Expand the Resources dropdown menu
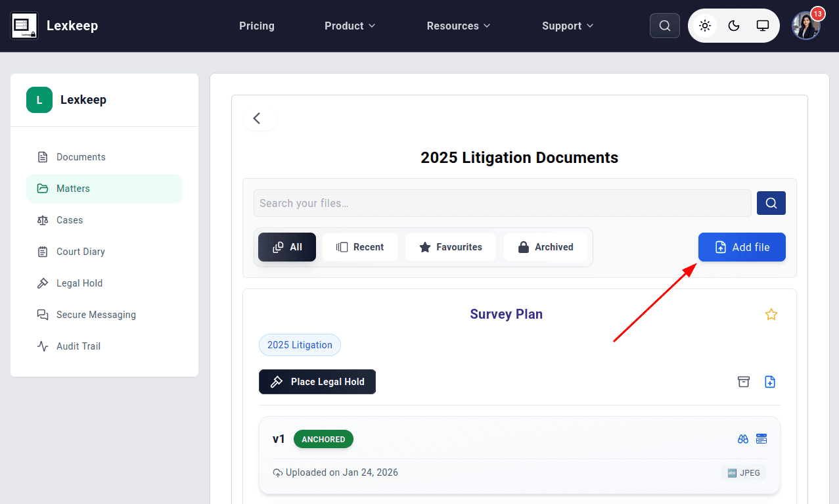Image resolution: width=839 pixels, height=504 pixels. [459, 26]
